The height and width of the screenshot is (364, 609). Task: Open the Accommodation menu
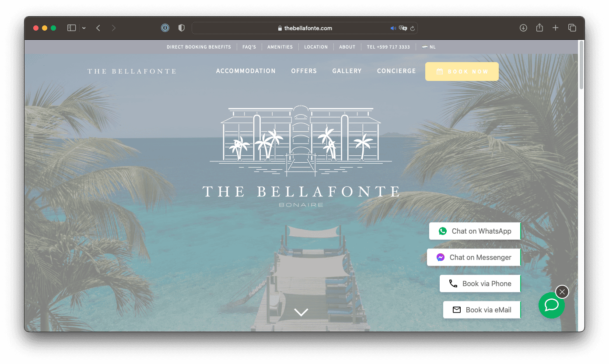246,71
